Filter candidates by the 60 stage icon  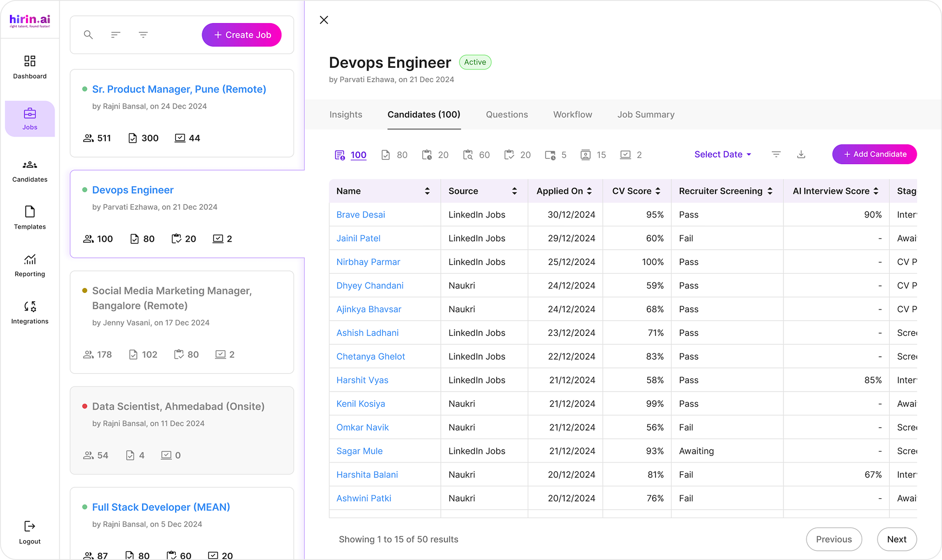(477, 155)
